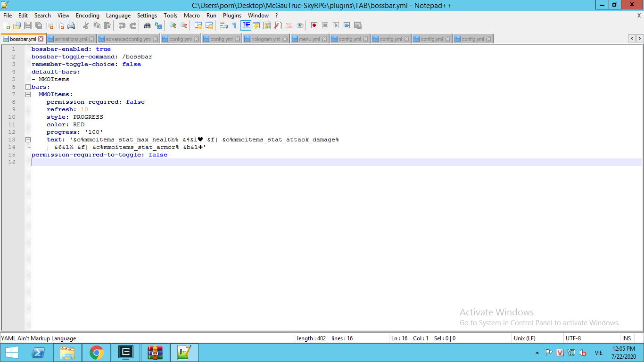This screenshot has height=362, width=644.
Task: Open Google Chrome from the taskbar
Action: click(x=97, y=352)
